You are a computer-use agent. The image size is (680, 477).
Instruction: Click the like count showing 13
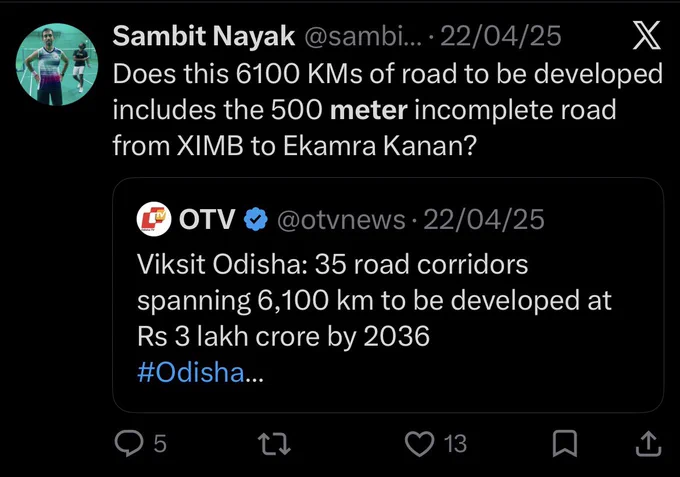(455, 444)
